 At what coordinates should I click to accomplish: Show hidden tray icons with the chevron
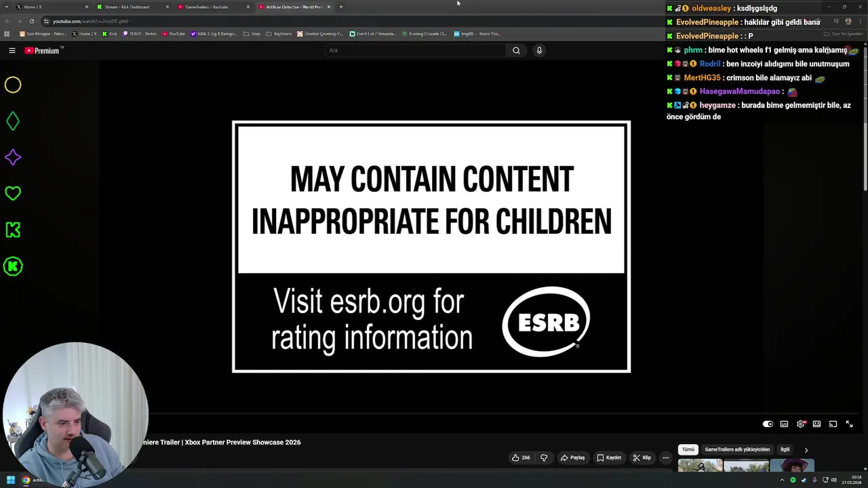782,481
